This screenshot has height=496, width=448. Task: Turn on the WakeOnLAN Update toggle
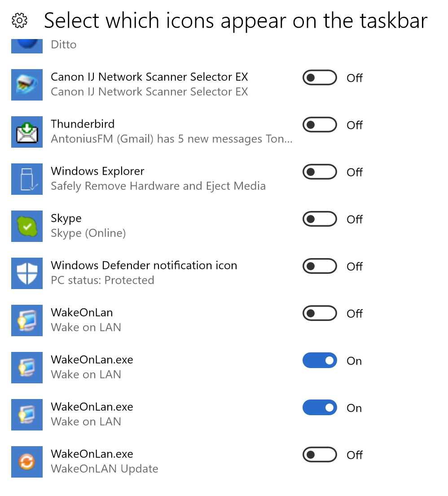point(320,455)
